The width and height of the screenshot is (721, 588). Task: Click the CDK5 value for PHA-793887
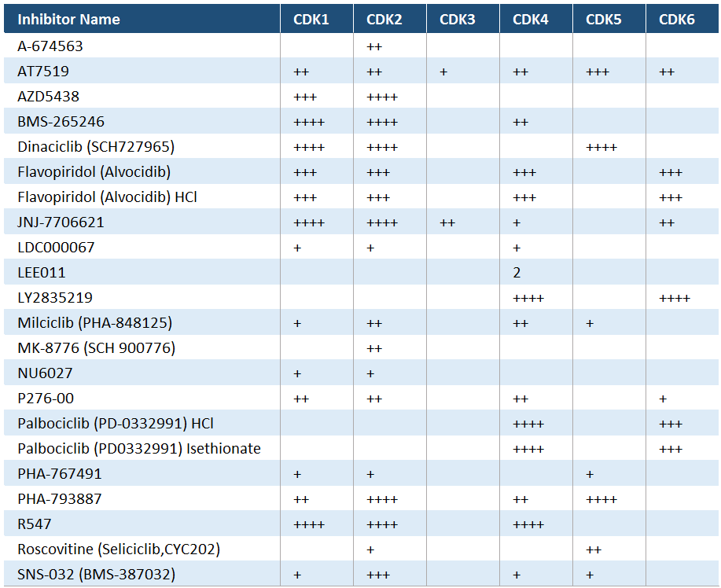click(601, 499)
